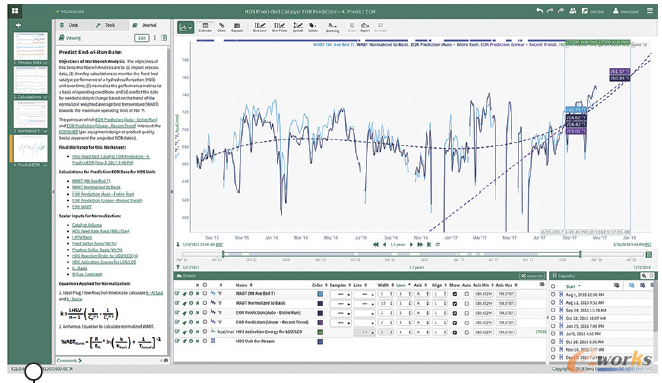Click the journal Edit button
The image size is (662, 383).
click(142, 38)
